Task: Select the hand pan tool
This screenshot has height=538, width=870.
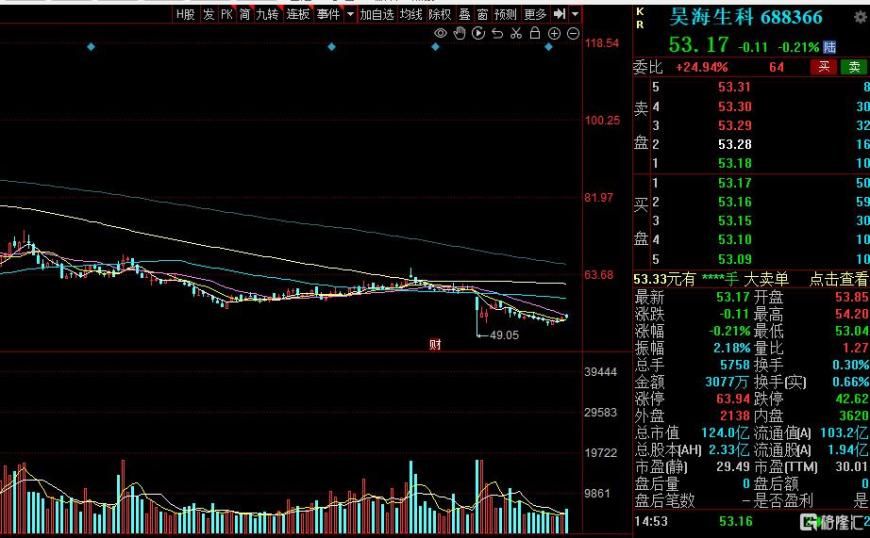Action: pos(459,33)
